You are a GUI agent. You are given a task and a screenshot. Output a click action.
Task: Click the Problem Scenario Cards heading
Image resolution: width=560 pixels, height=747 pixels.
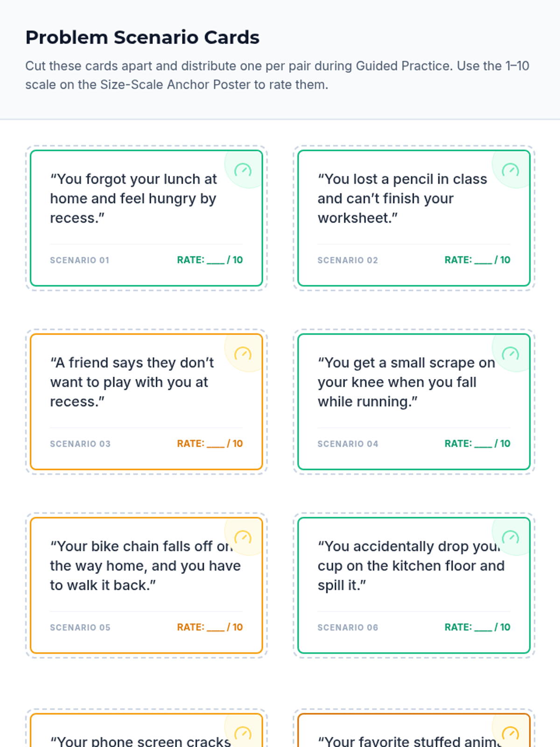142,37
